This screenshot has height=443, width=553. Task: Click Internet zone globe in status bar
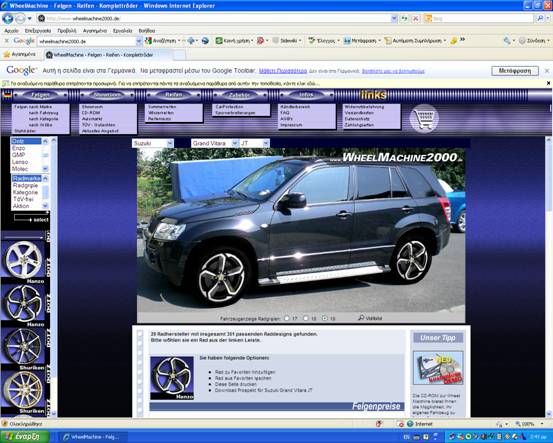pos(410,424)
